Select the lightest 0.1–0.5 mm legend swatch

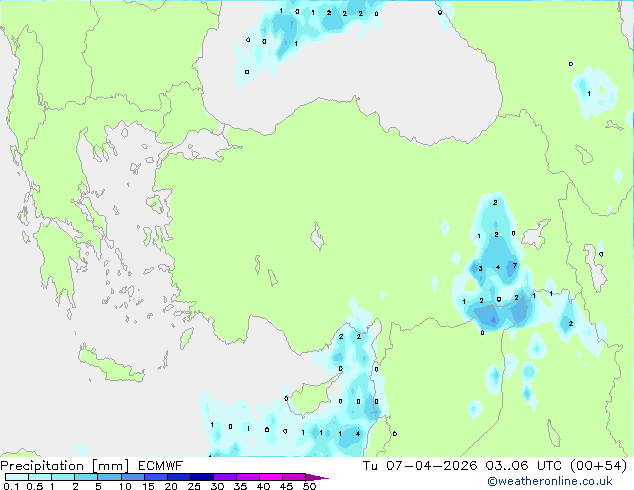[17, 477]
